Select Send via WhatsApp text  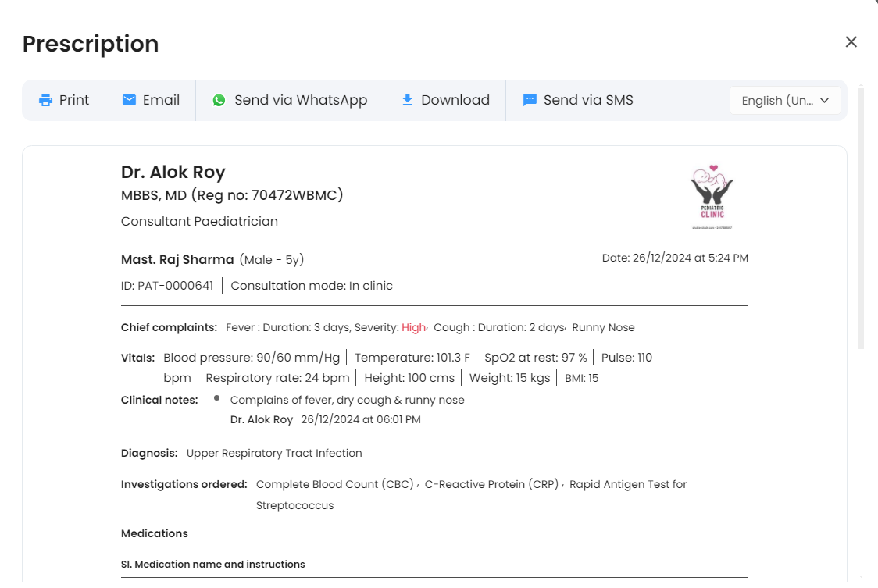(301, 100)
